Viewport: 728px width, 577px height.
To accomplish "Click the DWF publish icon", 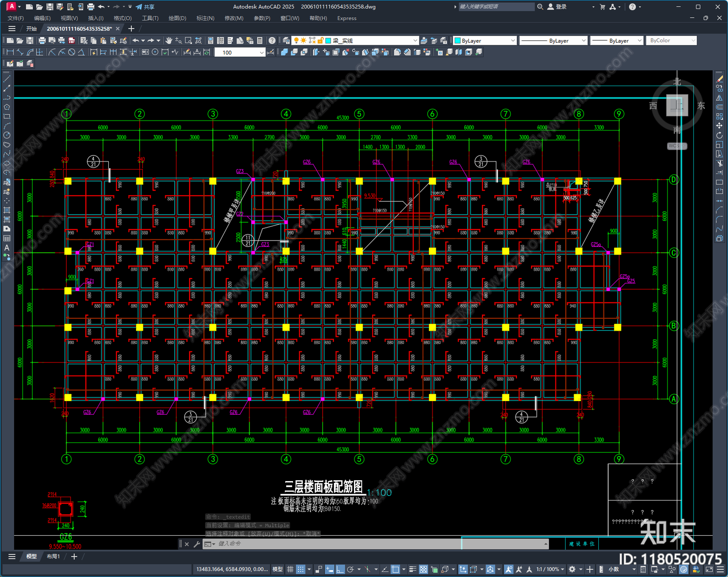I will [71, 40].
